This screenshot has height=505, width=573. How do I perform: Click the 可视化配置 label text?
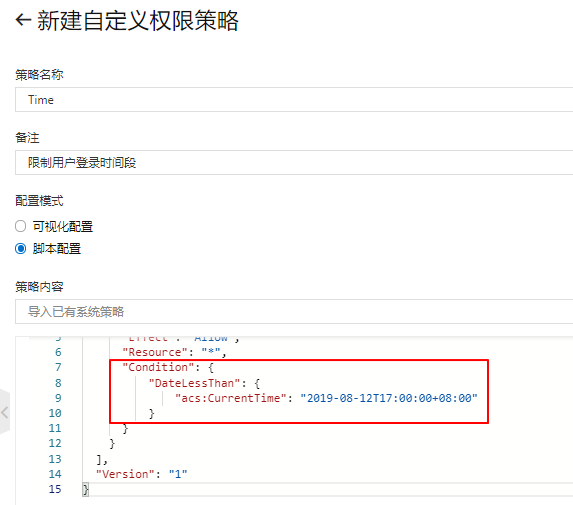pyautogui.click(x=63, y=227)
